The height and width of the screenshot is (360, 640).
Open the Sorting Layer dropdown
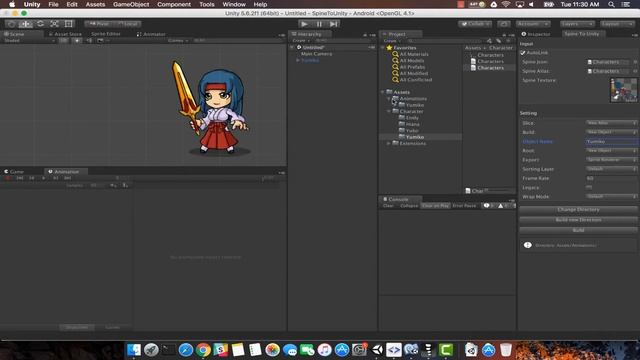611,169
